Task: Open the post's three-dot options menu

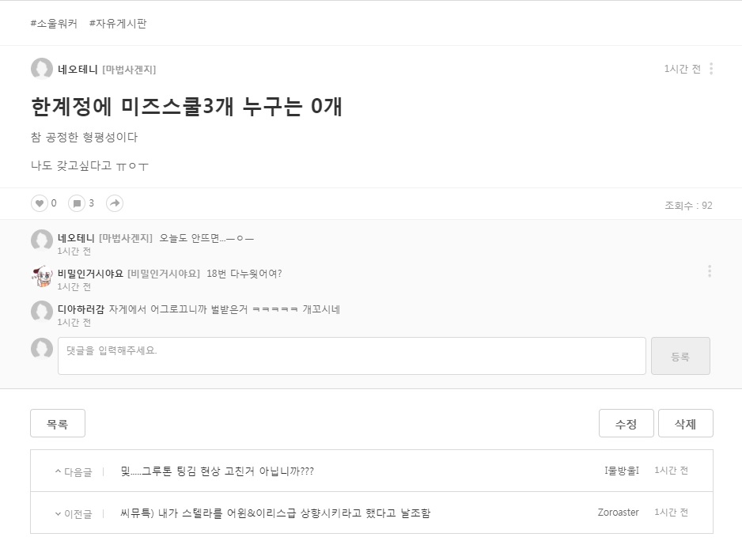Action: tap(711, 69)
